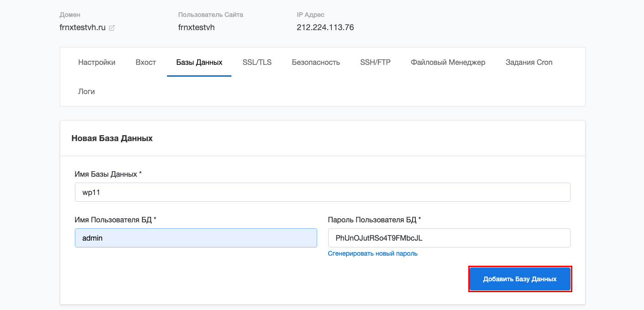Focus the Имя Пользователя БД field

coord(196,238)
